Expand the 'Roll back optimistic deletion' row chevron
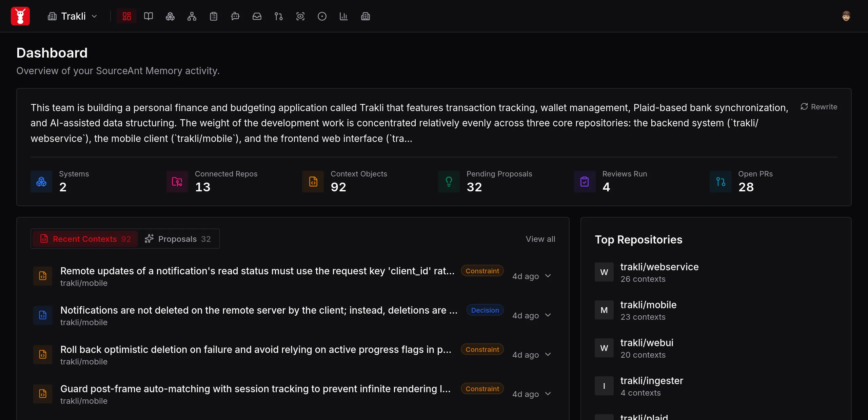The height and width of the screenshot is (420, 868). [x=548, y=355]
